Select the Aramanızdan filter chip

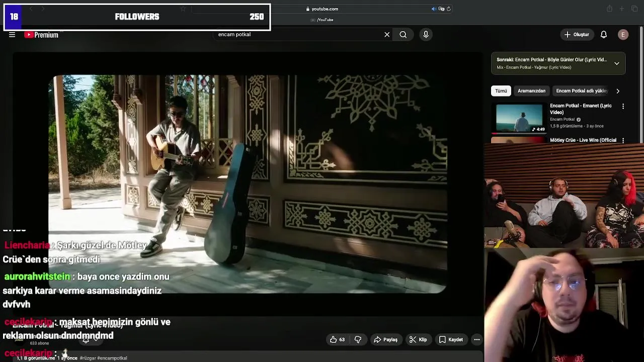tap(531, 91)
